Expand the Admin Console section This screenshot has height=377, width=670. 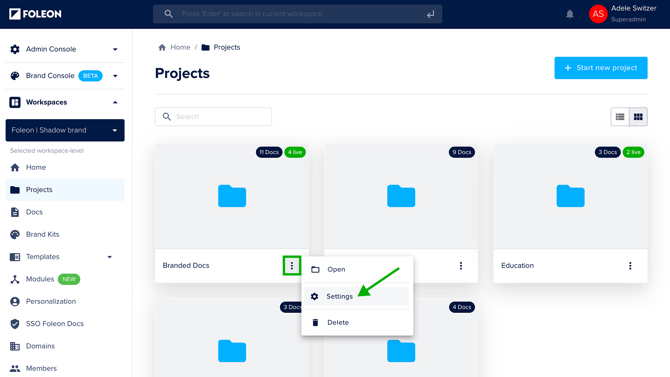[115, 50]
